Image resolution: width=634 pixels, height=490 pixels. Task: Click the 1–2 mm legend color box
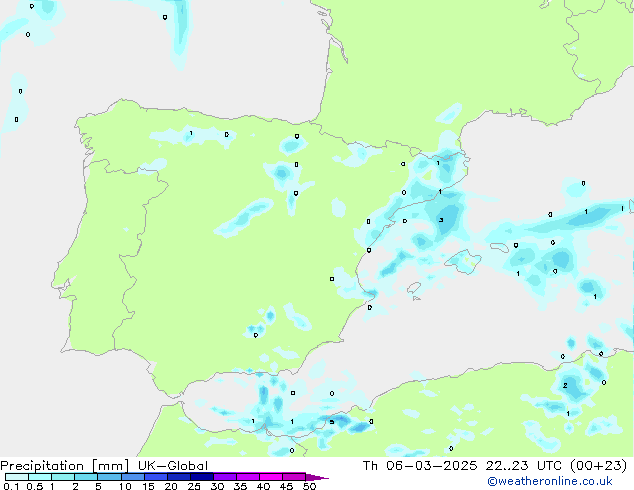[63, 477]
